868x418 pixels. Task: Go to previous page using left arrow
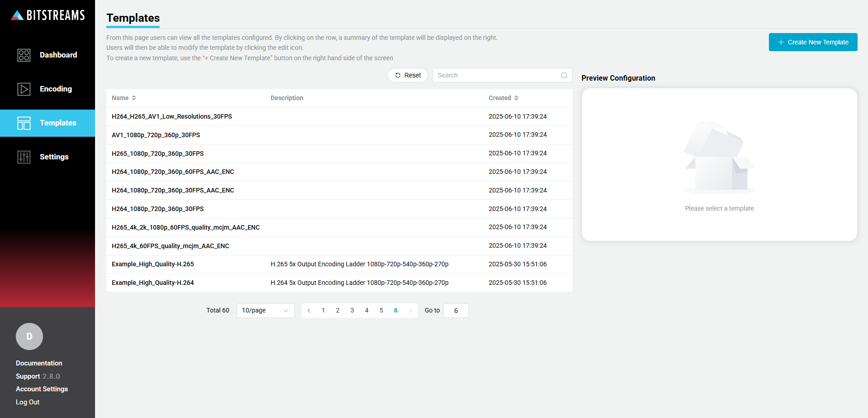(309, 311)
